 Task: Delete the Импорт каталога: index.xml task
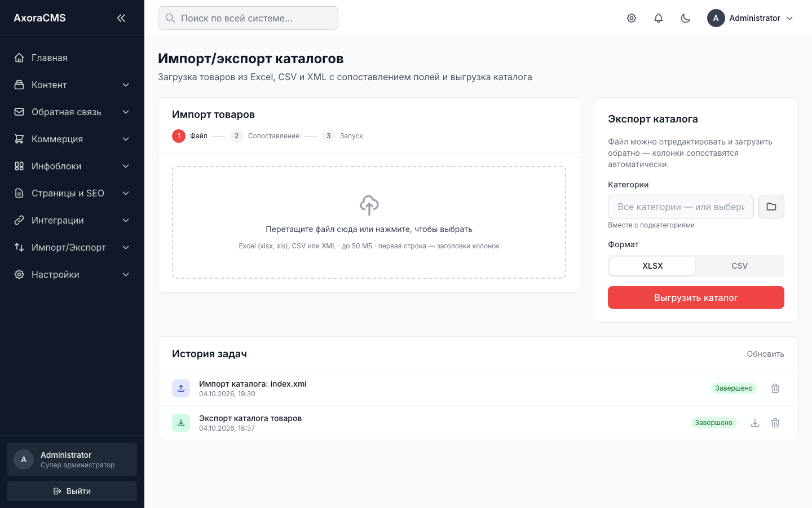775,388
